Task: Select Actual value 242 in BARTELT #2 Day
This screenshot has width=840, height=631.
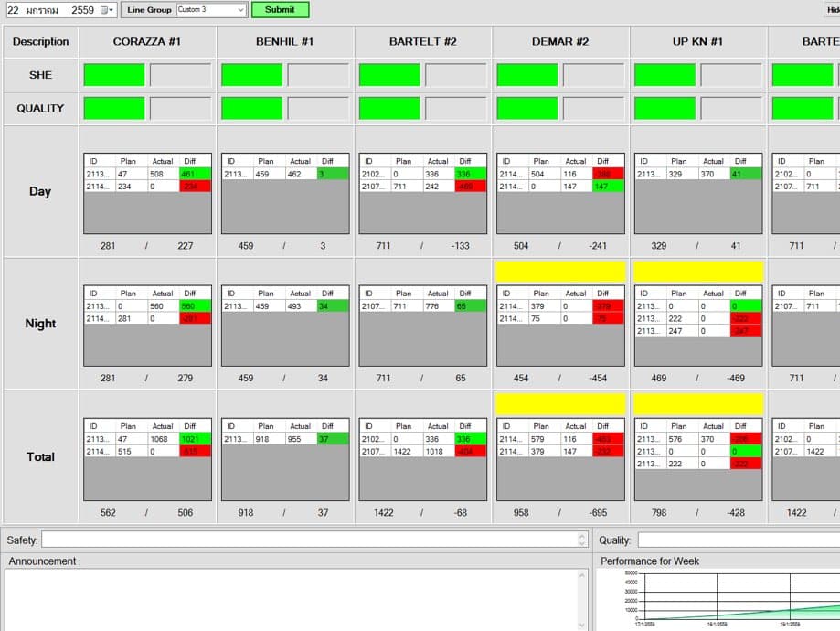Action: pyautogui.click(x=438, y=186)
